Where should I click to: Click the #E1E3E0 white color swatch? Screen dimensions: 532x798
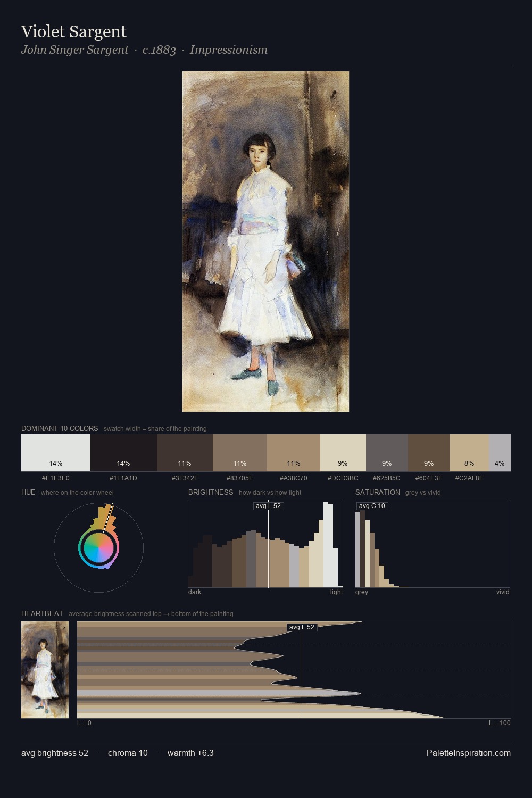56,453
